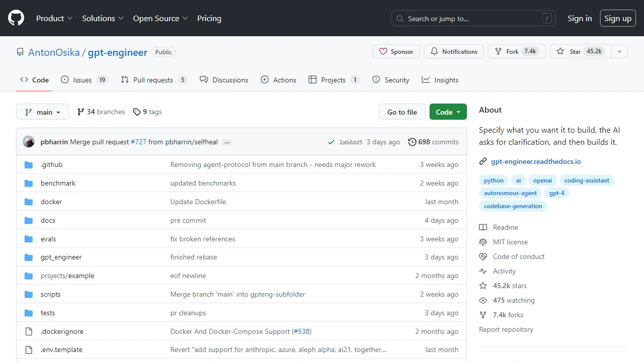Open the Security tab
Screen dimensions: 644x362
point(391,80)
